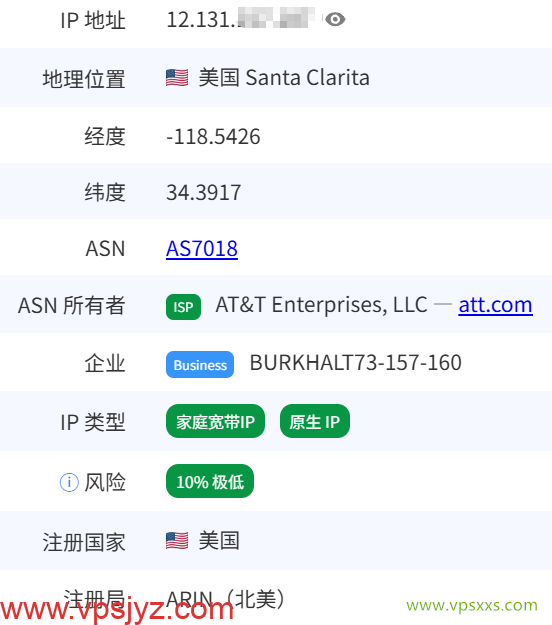
Task: Select 美国 in the 注册国家 row
Action: click(x=219, y=540)
